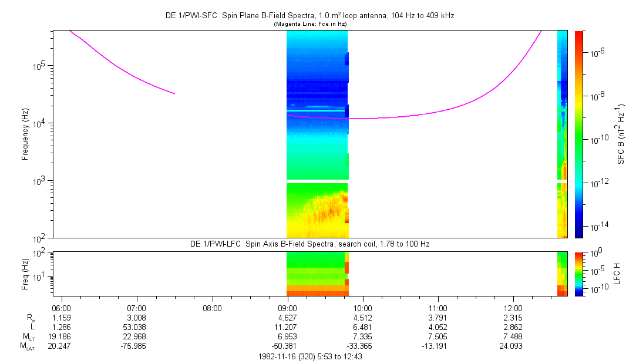This screenshot has height=364, width=636.
Task: Click the Re value 3.008
Action: click(137, 318)
